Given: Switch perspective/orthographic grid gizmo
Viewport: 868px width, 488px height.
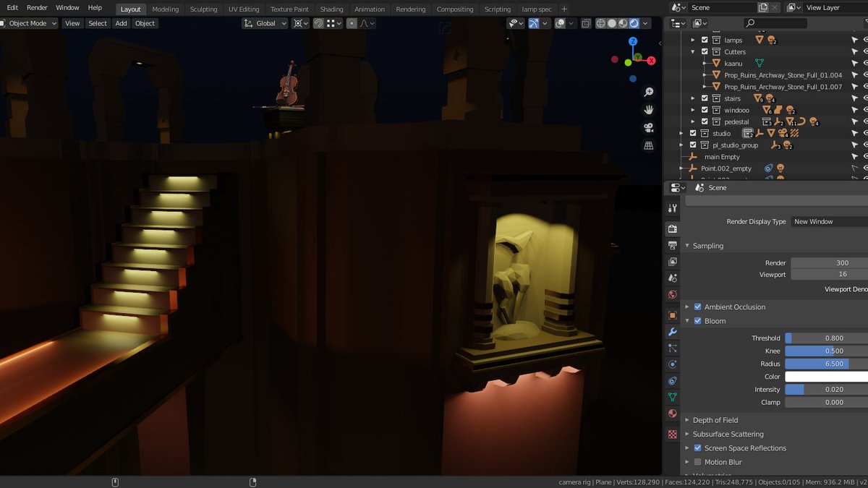Looking at the screenshot, I should click(649, 146).
